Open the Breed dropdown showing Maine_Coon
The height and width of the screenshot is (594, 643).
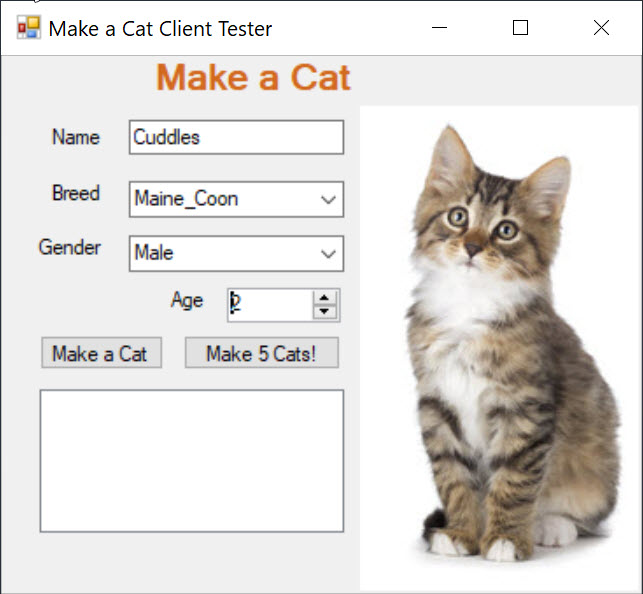click(236, 199)
